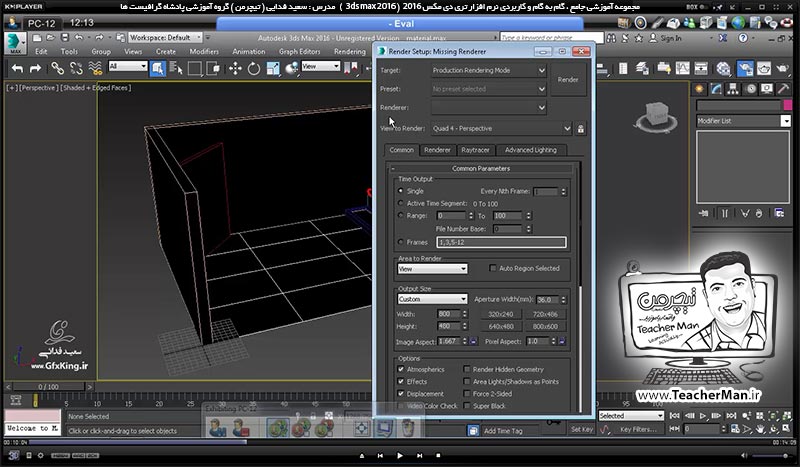Activate the Select Object tool
Image resolution: width=800 pixels, height=467 pixels.
point(158,68)
